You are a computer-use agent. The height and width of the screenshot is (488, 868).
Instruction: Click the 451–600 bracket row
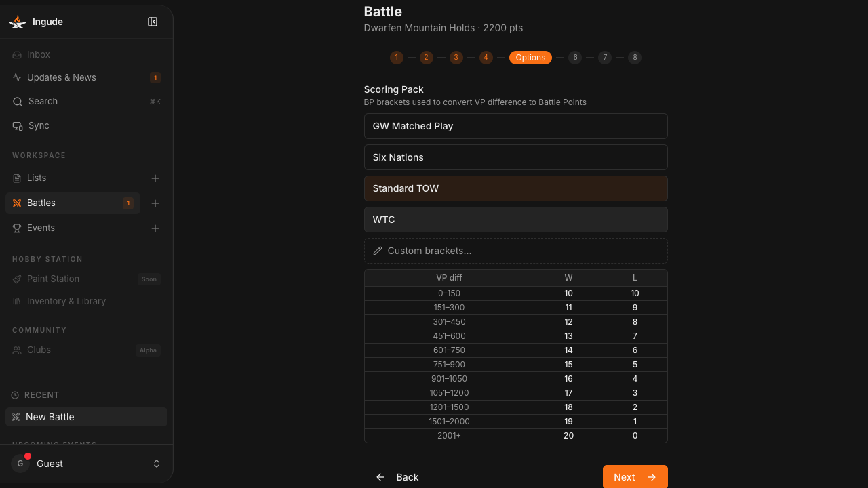[516, 336]
